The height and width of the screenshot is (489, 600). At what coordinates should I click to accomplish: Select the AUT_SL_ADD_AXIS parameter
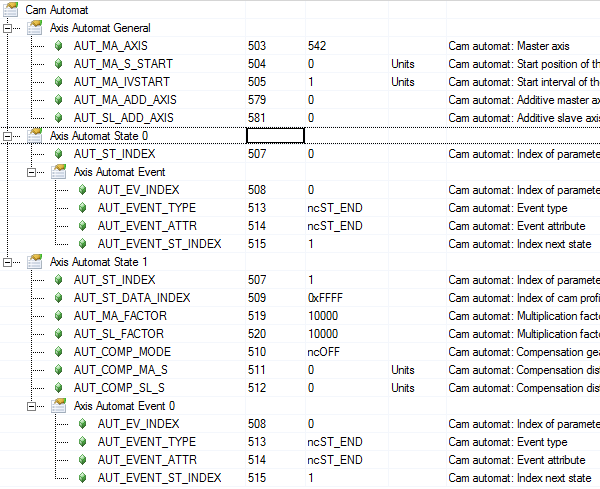click(x=124, y=117)
